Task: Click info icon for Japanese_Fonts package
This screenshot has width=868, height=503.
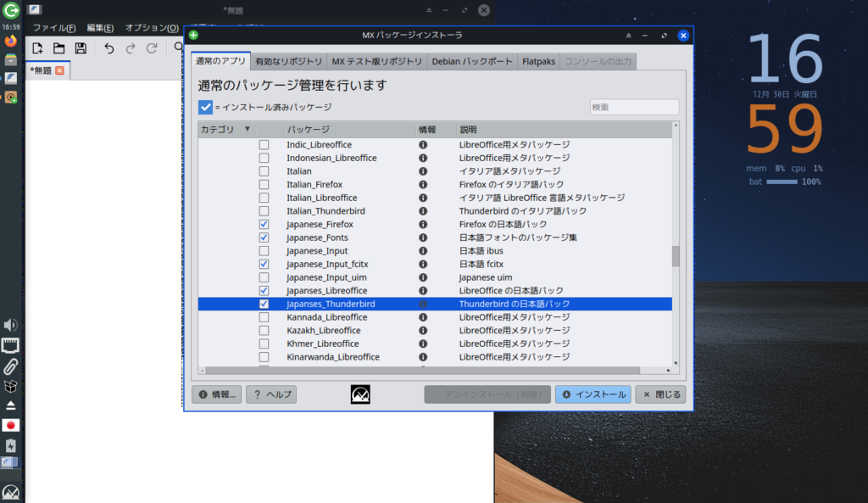Action: click(423, 238)
